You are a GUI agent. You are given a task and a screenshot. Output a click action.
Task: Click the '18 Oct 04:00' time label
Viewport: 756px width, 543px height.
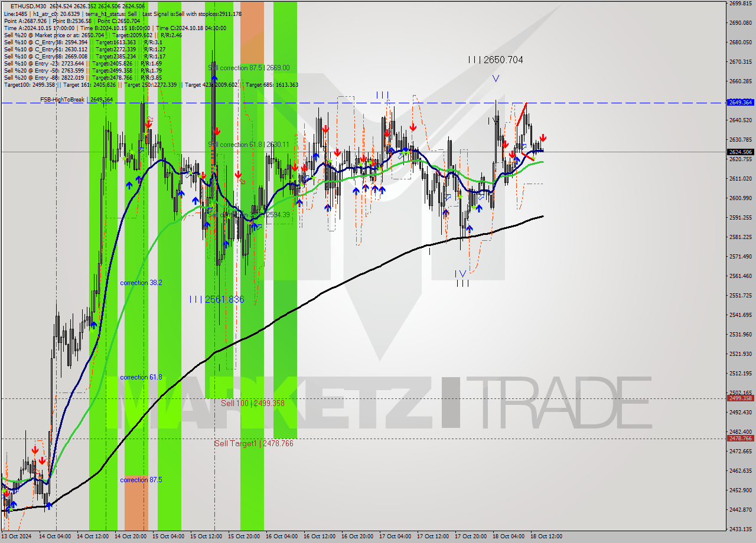point(509,537)
